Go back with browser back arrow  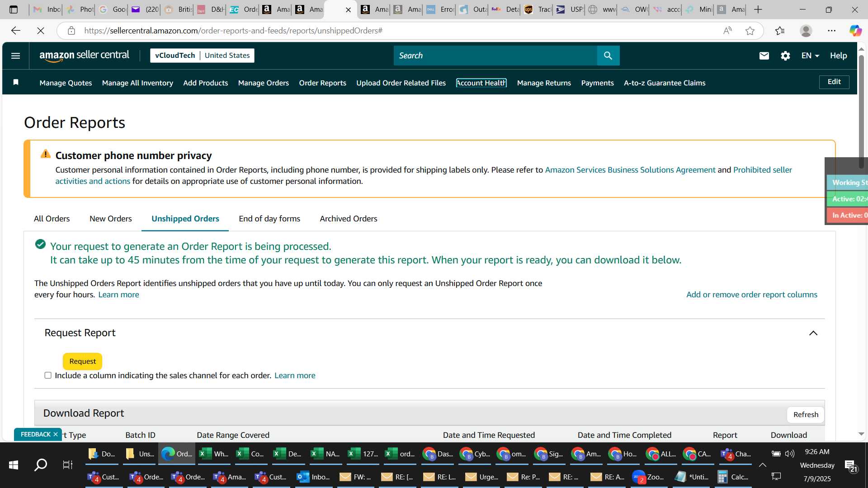(15, 31)
